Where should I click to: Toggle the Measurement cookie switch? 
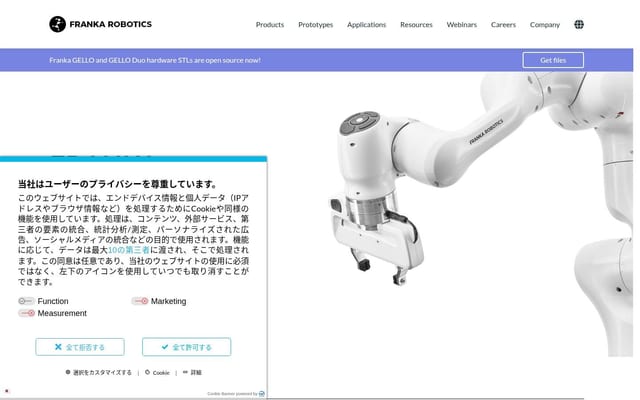pyautogui.click(x=26, y=313)
